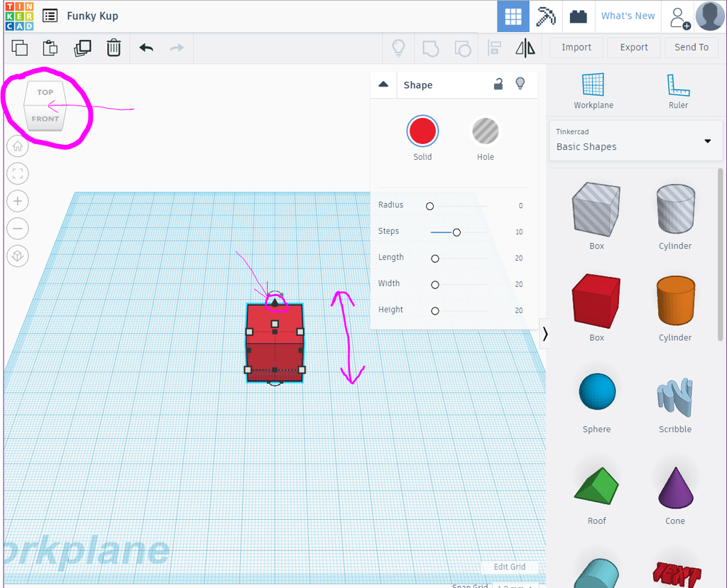
Task: Open Blocks pickaxe mode
Action: (545, 16)
